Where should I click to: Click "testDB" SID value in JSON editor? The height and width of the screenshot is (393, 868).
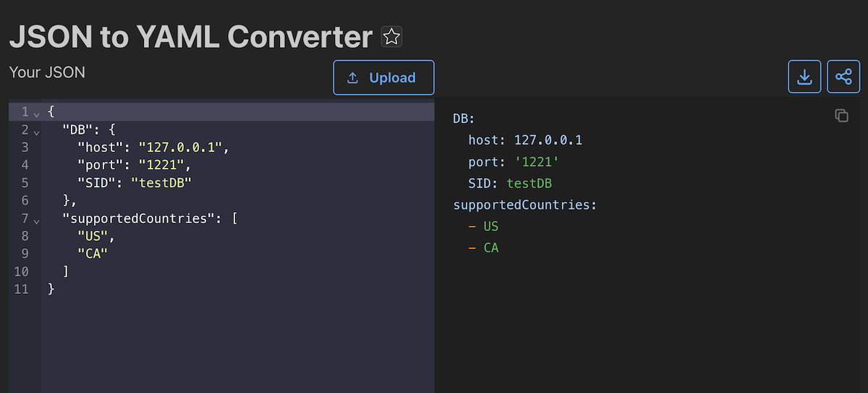coord(161,183)
